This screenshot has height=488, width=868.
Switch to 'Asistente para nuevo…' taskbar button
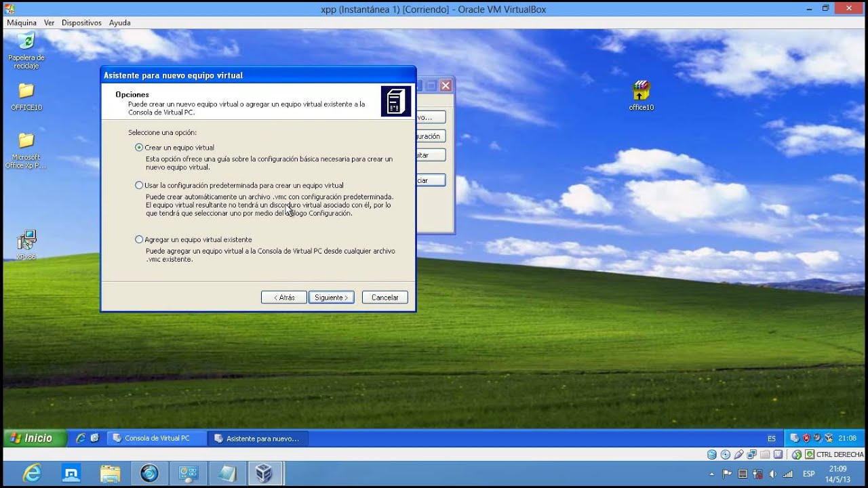tap(259, 439)
